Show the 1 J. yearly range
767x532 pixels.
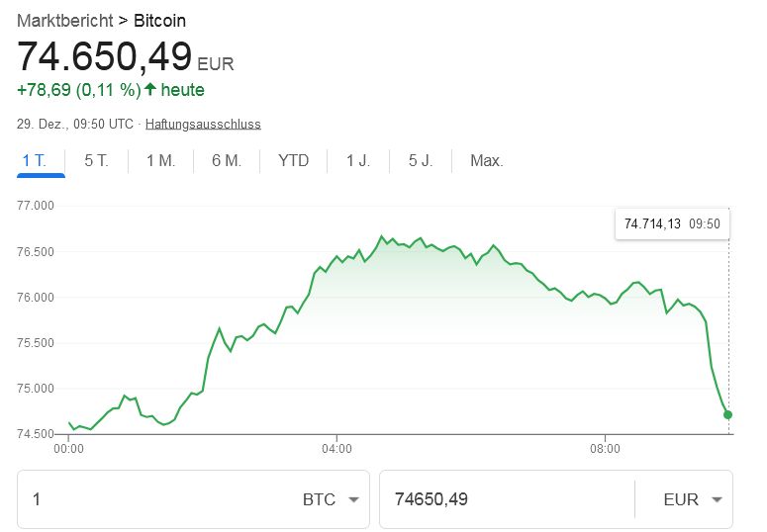(357, 161)
